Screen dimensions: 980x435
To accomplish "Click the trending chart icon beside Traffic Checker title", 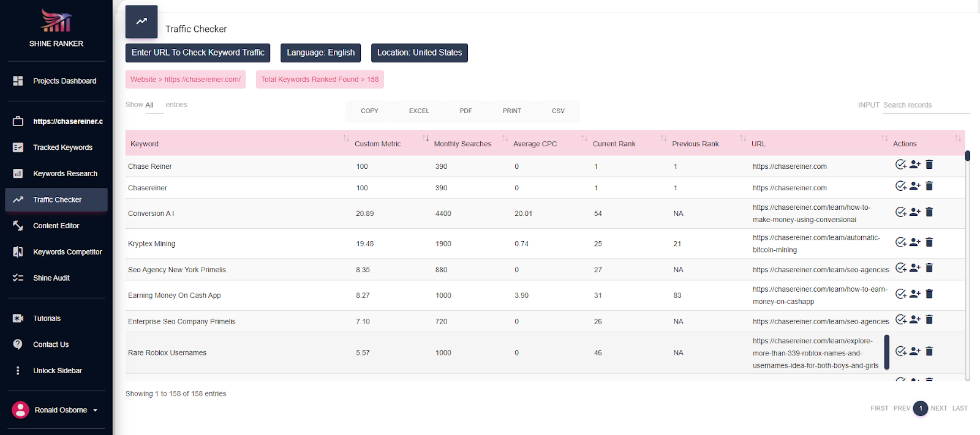I will click(x=141, y=21).
